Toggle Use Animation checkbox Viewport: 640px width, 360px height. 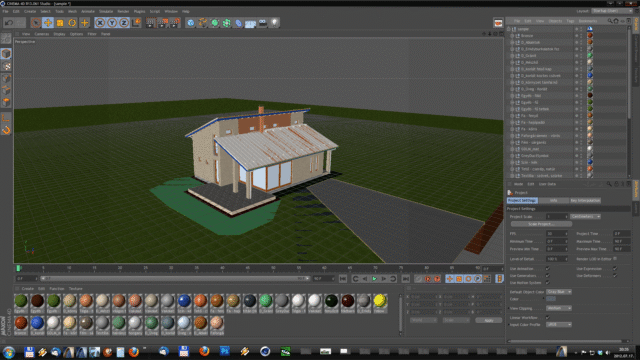click(548, 269)
